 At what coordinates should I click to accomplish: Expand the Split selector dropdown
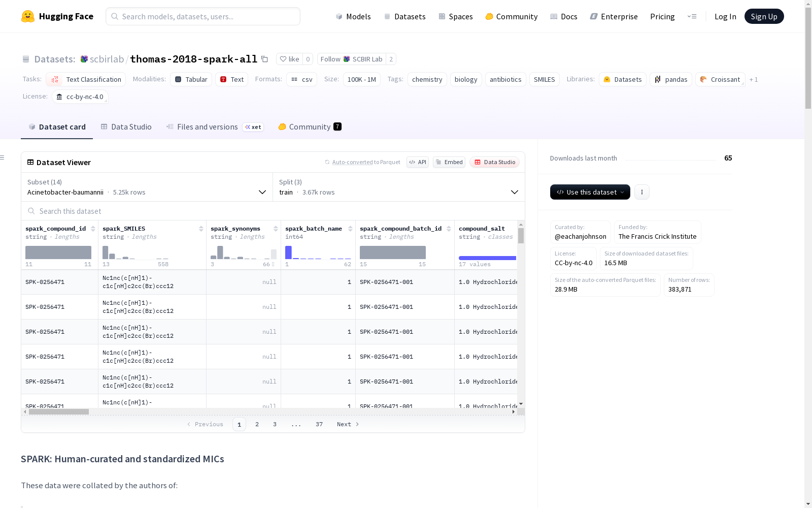399,187
